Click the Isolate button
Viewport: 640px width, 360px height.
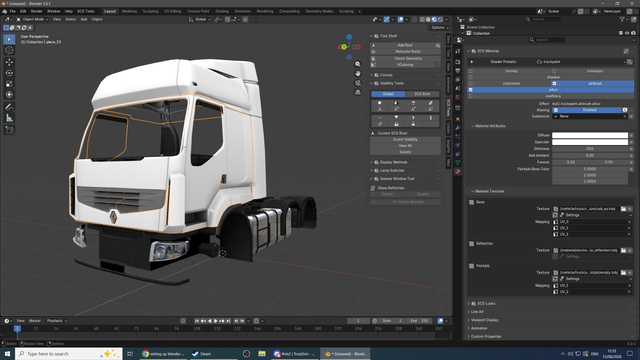tap(405, 152)
